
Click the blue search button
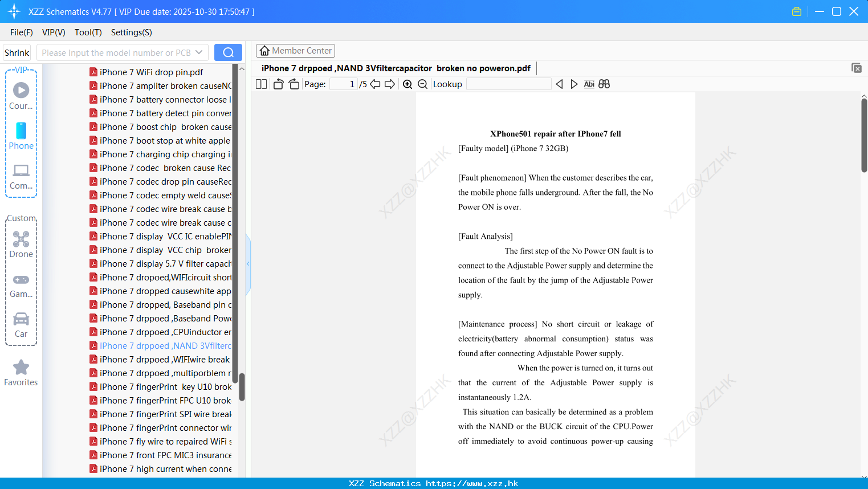(228, 52)
